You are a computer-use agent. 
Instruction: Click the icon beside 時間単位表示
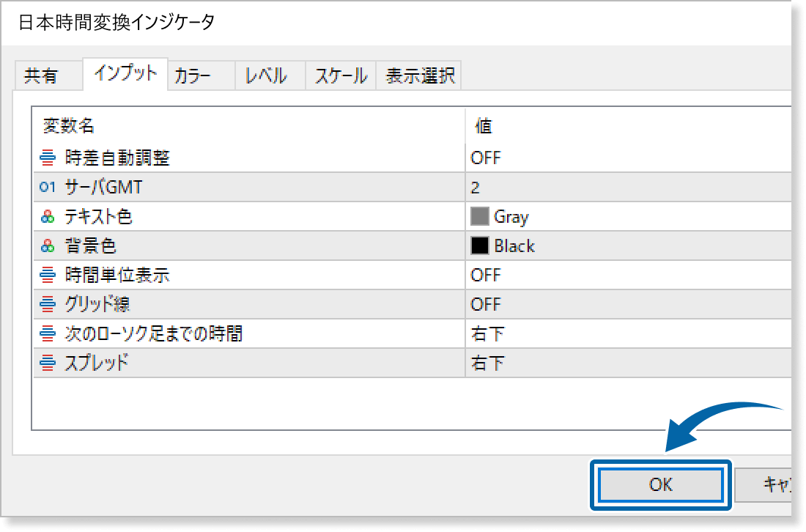[x=48, y=276]
